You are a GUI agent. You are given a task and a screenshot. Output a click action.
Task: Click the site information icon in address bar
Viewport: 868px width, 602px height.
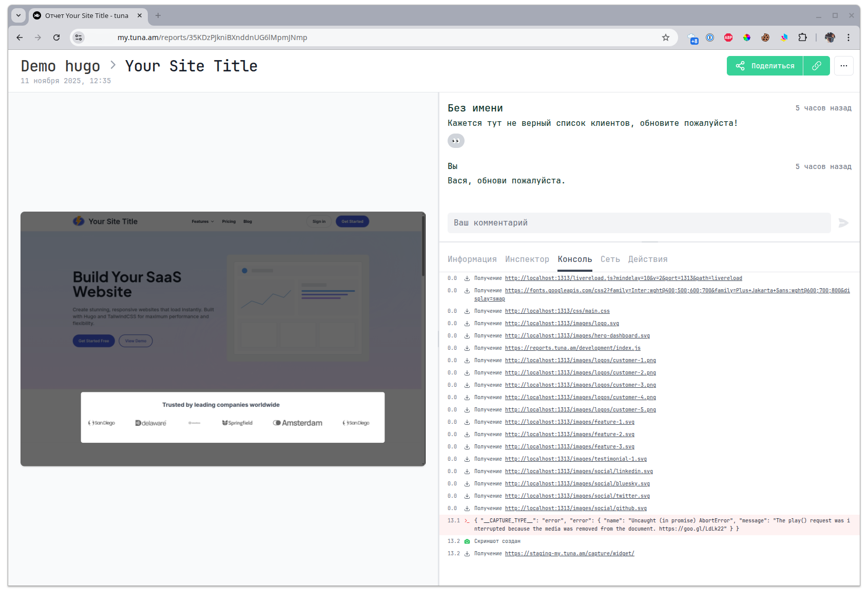tap(79, 37)
